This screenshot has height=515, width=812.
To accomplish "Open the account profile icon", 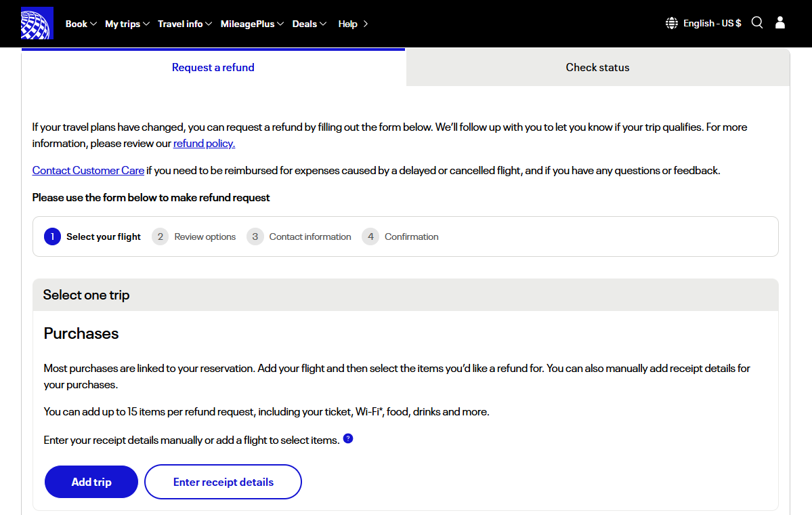I will pos(780,23).
